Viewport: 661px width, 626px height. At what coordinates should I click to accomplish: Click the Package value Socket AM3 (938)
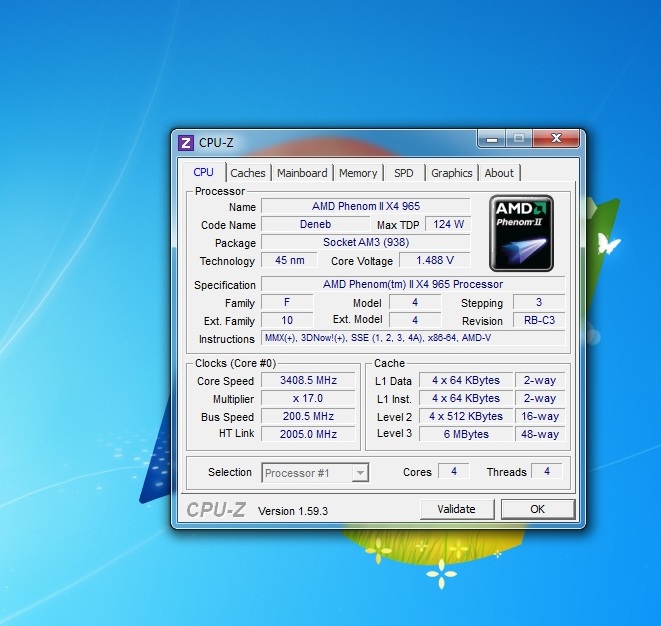click(x=365, y=242)
